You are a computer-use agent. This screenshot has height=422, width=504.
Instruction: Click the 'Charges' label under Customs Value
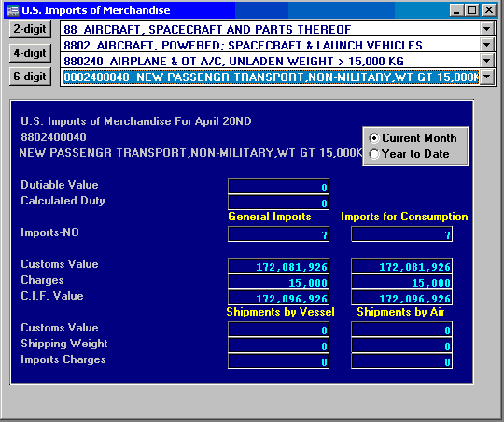coord(42,280)
